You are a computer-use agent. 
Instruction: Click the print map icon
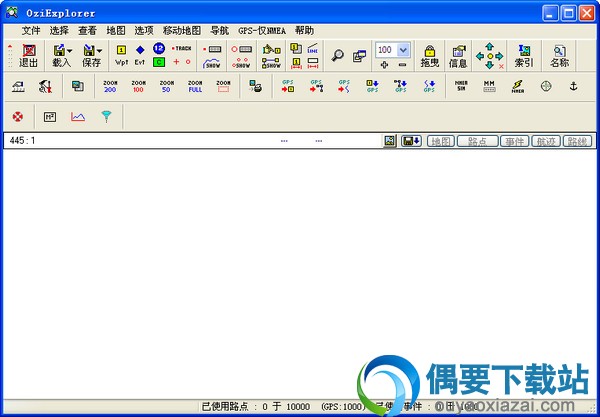[255, 86]
